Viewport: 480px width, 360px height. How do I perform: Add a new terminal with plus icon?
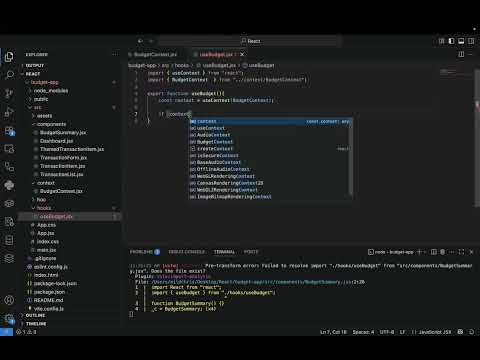point(420,252)
